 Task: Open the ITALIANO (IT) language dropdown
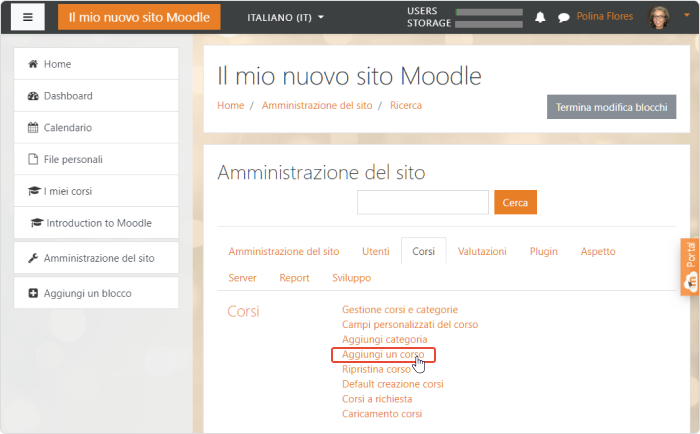[285, 17]
